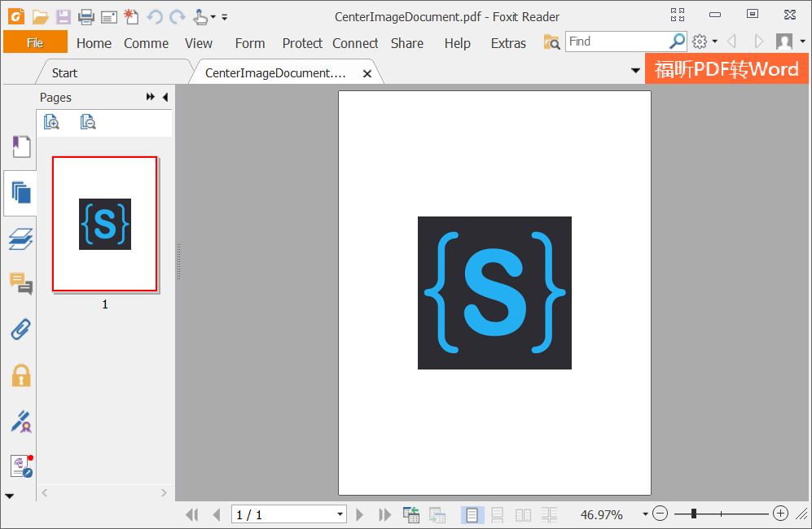Open the tab list dropdown arrow
812x529 pixels.
pos(635,70)
